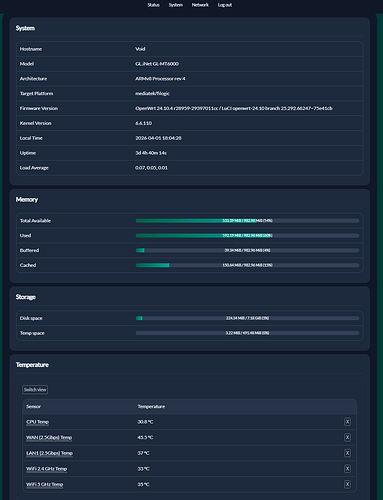Click the WiFi 2.4 GHz Temp sensor label
Image resolution: width=383 pixels, height=500 pixels.
pyautogui.click(x=47, y=469)
